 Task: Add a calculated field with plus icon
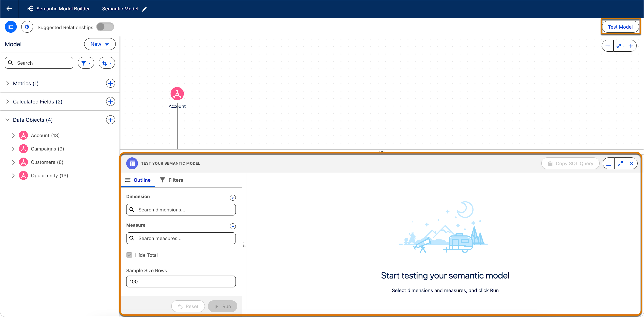click(x=111, y=102)
